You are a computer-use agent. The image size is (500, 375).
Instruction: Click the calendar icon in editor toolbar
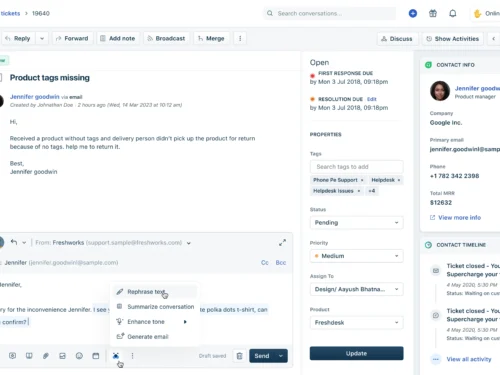(x=96, y=356)
